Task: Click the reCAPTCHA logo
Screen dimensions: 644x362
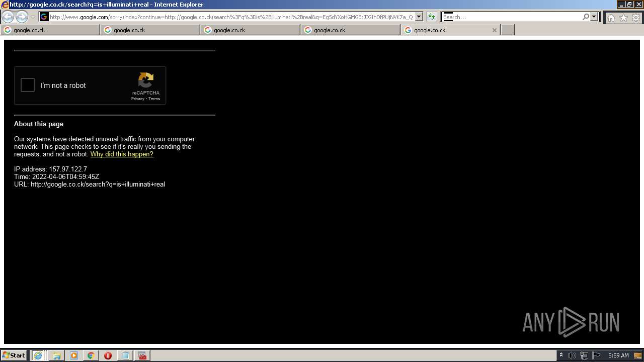Action: [146, 80]
